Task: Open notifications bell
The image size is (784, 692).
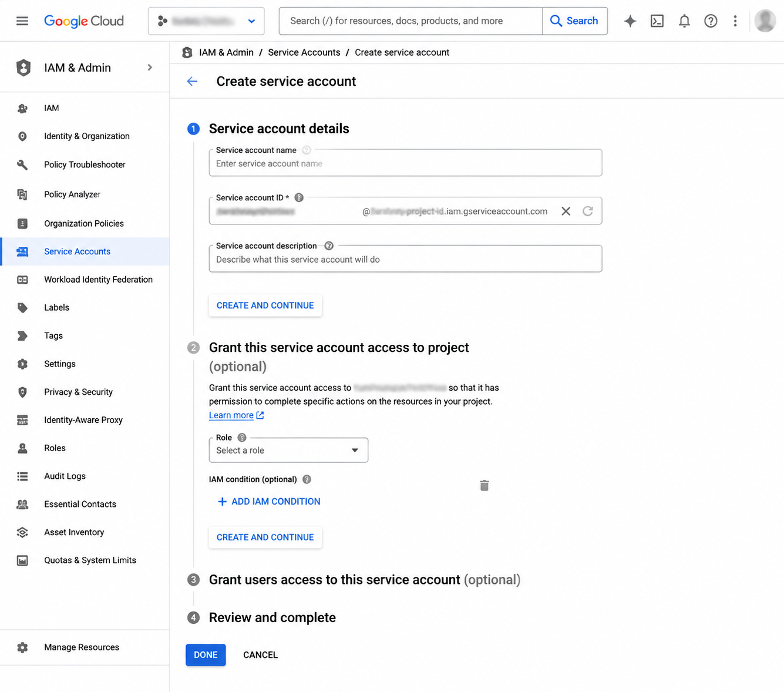Action: [684, 21]
